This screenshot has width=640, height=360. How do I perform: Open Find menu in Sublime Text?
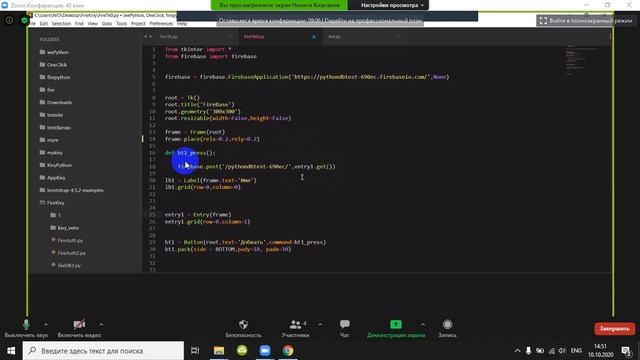79,24
